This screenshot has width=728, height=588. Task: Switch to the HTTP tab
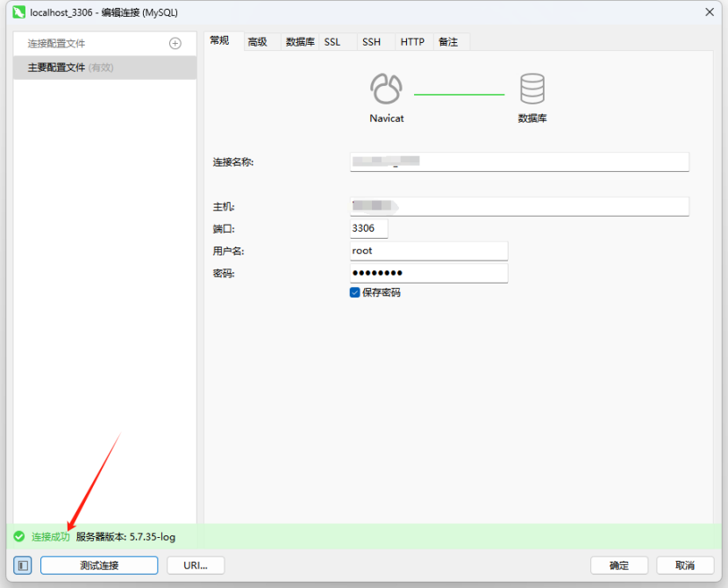tap(411, 41)
